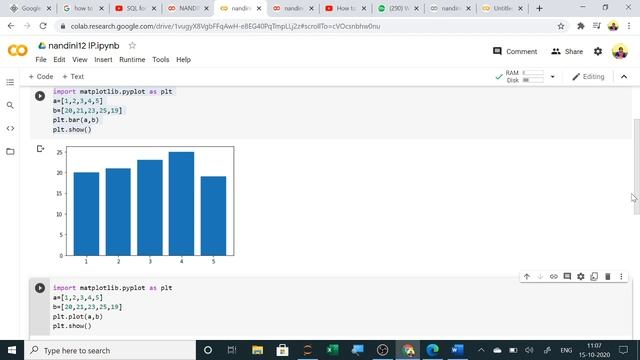640x360 pixels.
Task: Open Excel from the taskbar
Action: coord(332,350)
